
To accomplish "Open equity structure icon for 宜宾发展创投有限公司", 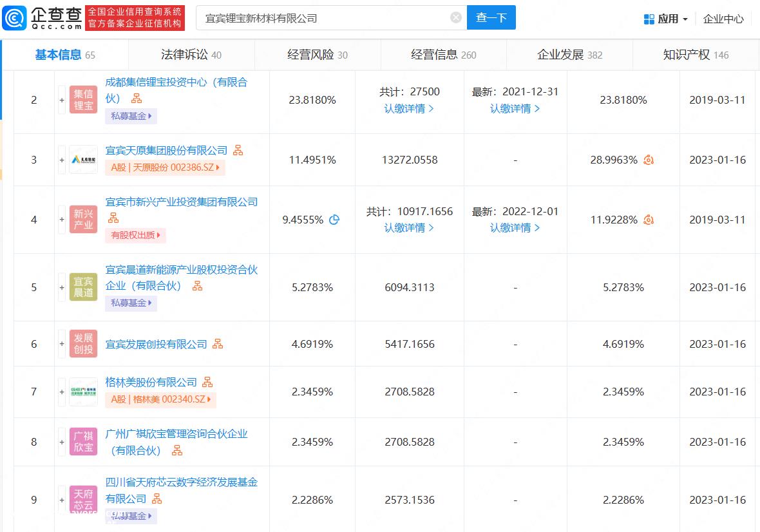I will [x=218, y=343].
